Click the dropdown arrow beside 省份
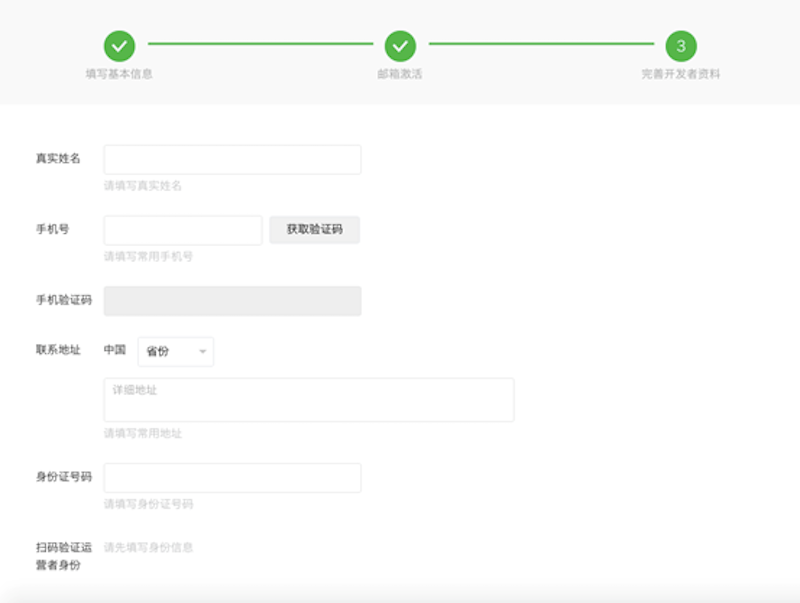This screenshot has width=800, height=603. [x=201, y=352]
